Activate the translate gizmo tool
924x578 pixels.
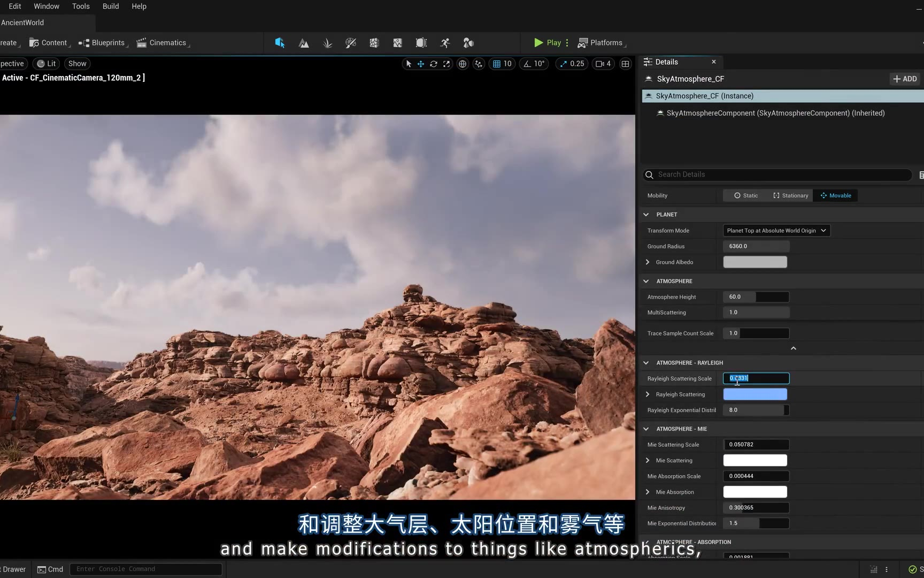[421, 64]
